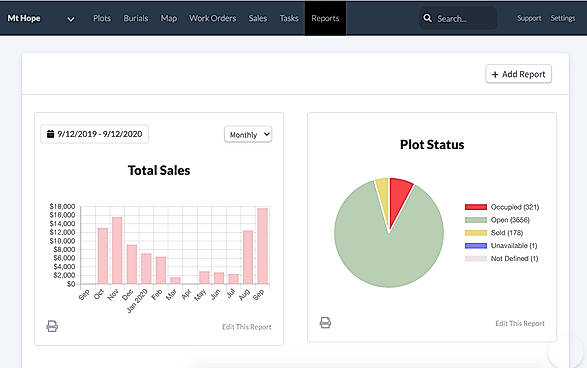Open the Tasks section

point(289,18)
